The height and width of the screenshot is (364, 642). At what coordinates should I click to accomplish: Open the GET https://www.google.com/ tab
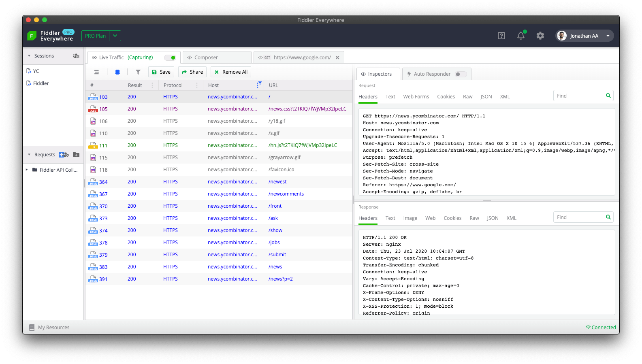[x=299, y=57]
